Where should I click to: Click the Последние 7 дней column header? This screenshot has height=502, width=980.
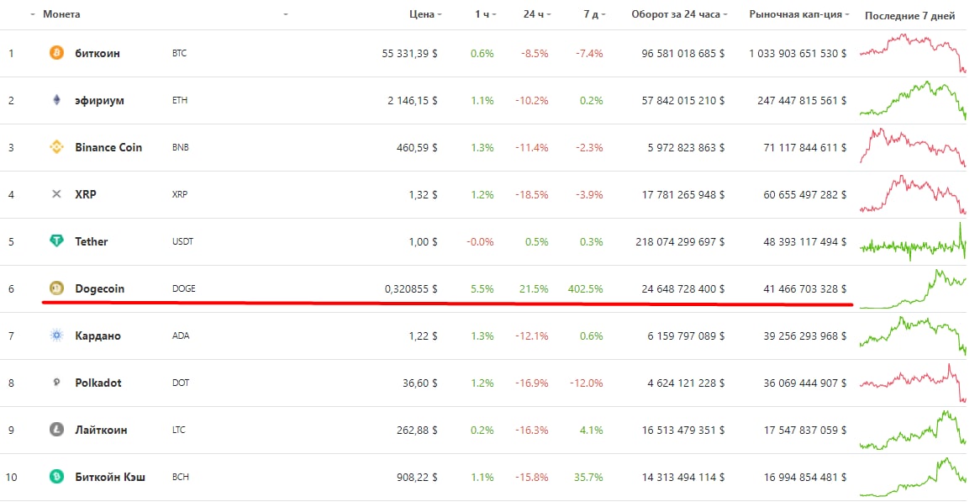910,16
